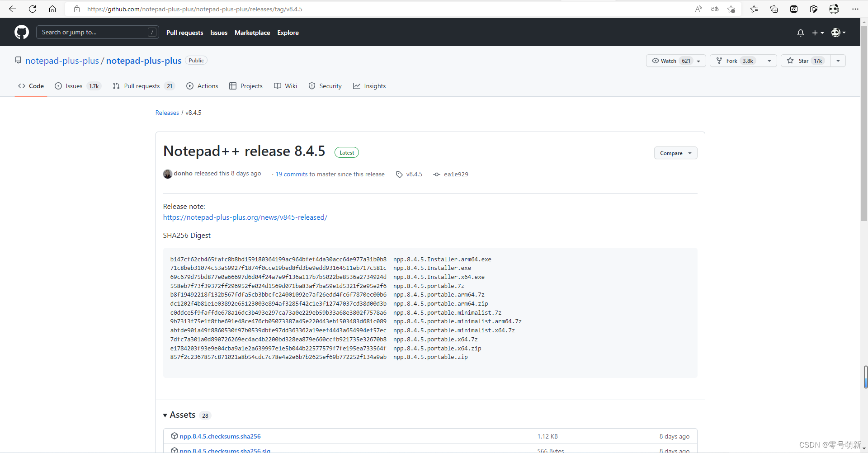Download npp.8.4.5.checksums.sha256
Viewport: 868px width, 453px height.
(220, 436)
